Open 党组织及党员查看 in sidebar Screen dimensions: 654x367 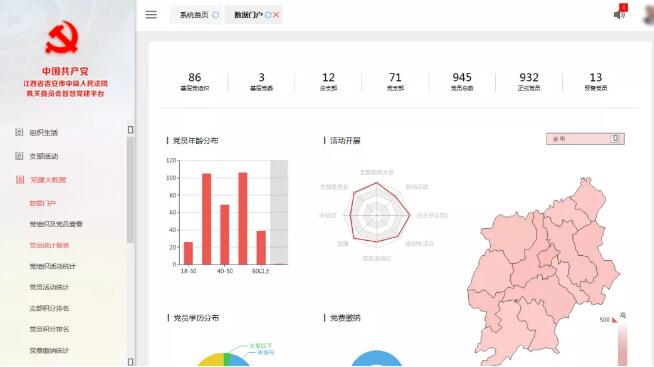[56, 224]
